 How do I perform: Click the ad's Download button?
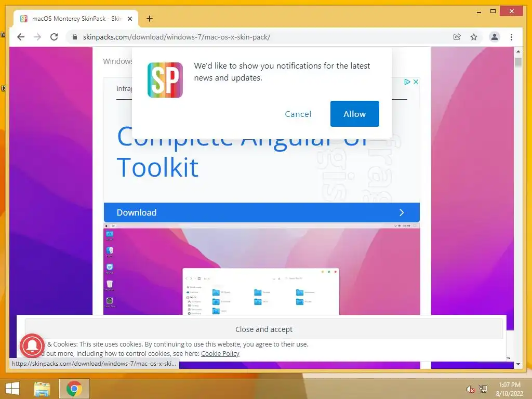(x=262, y=212)
